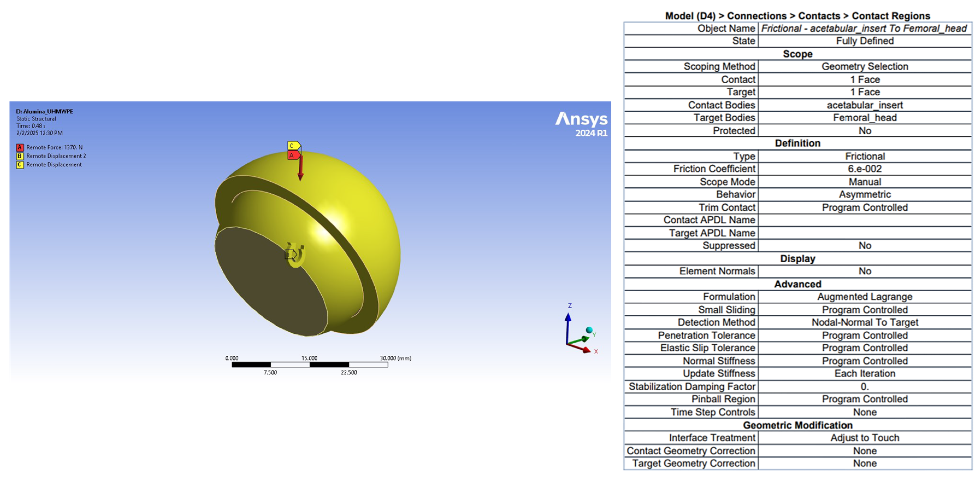Image resolution: width=980 pixels, height=480 pixels.
Task: Click the cyan isometric ball on the triad
Action: [589, 330]
